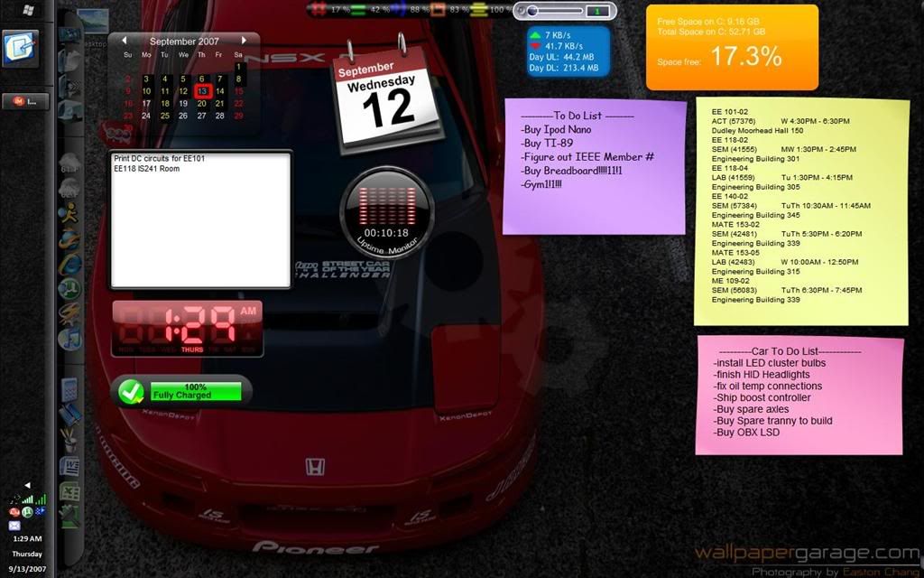Click the Bluetooth system tray icon
924x578 pixels.
coord(40,511)
